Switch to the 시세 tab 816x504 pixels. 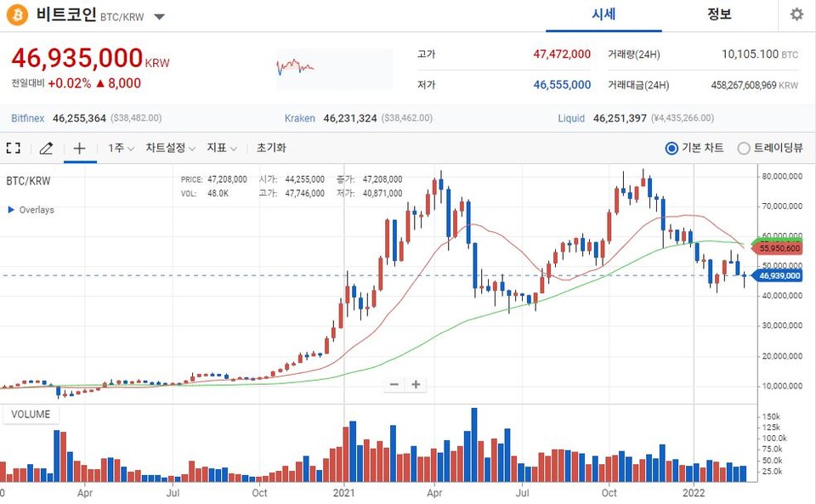(603, 14)
